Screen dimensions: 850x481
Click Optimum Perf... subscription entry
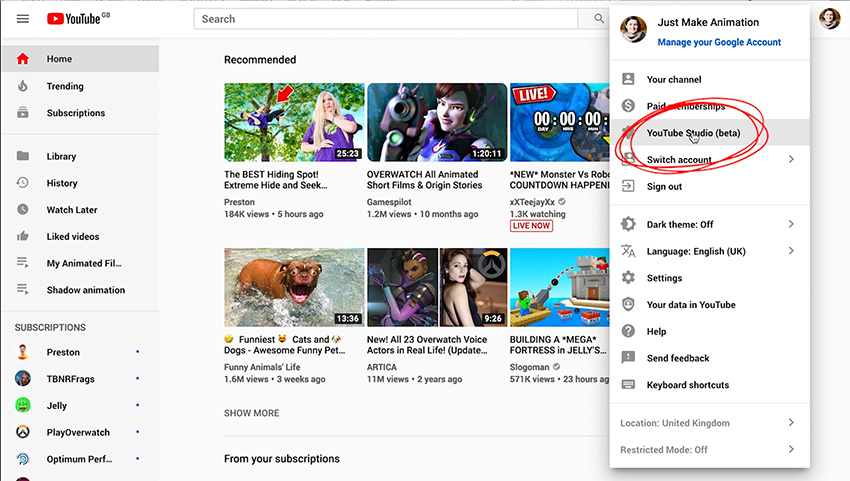pos(80,459)
